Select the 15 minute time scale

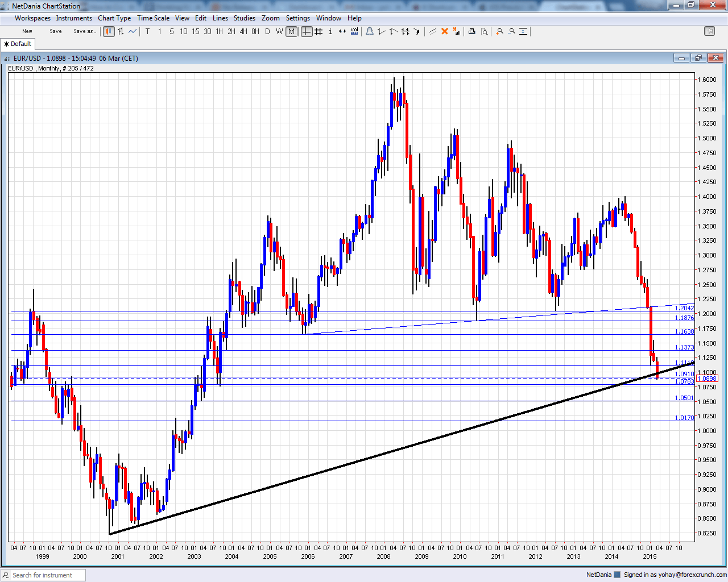pos(196,31)
